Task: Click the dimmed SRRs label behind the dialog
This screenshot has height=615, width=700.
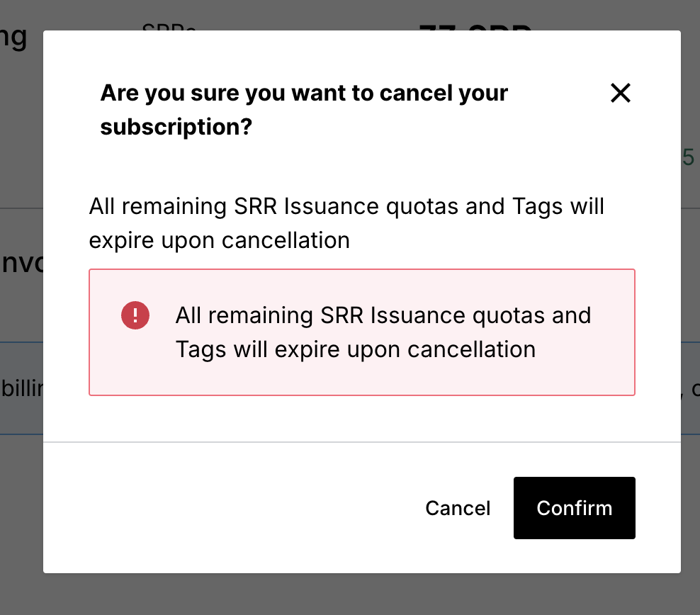Action: [x=169, y=26]
